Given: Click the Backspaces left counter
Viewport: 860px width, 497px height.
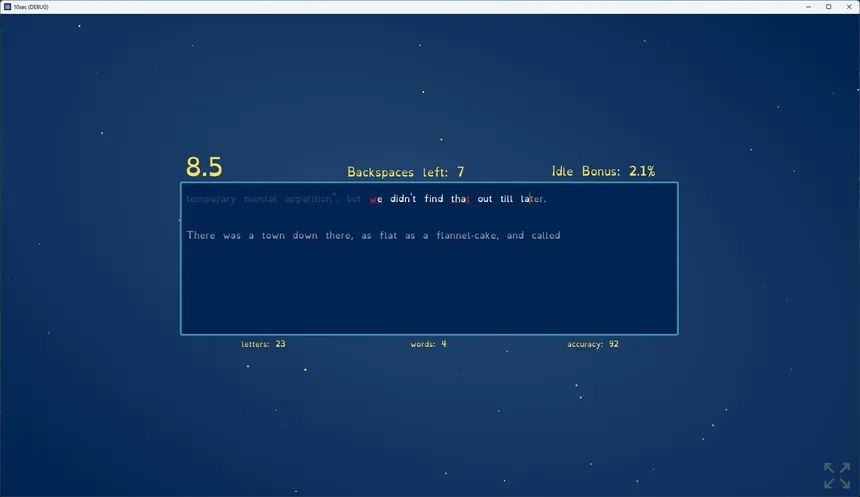Looking at the screenshot, I should [x=405, y=172].
